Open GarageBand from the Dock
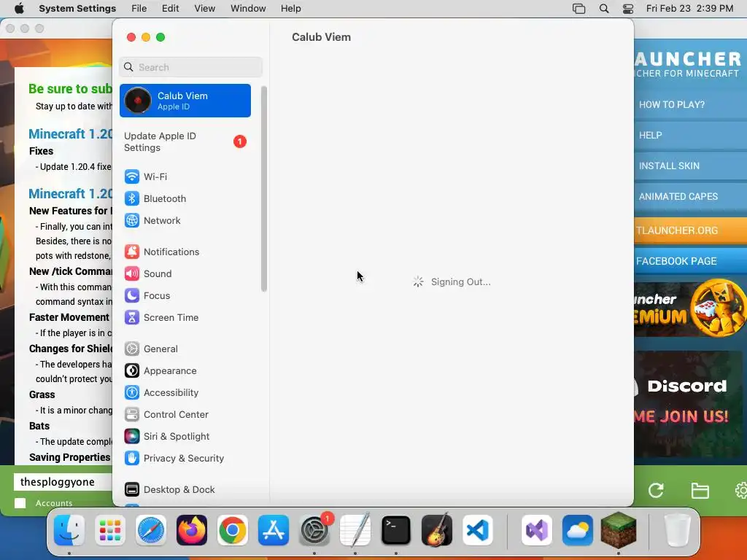The width and height of the screenshot is (747, 560). [437, 530]
